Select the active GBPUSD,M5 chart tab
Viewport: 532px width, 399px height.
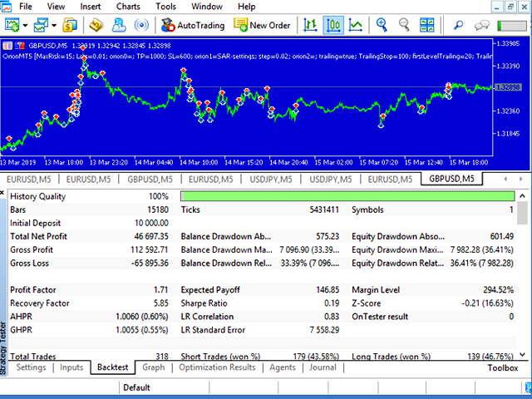[451, 179]
